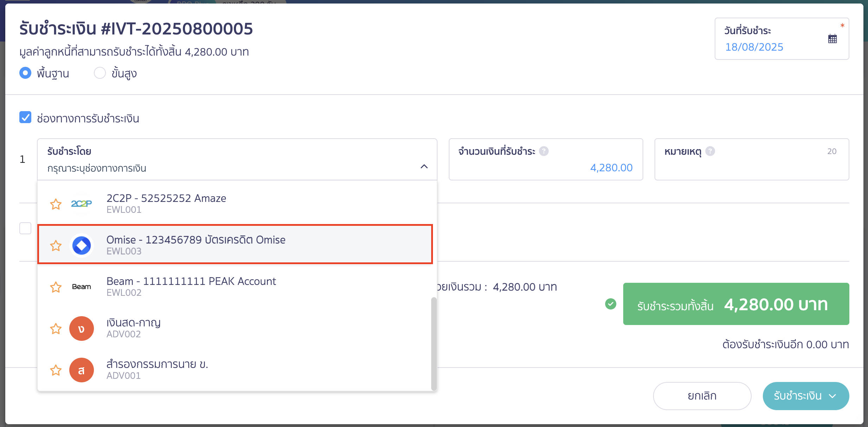Click the orange ส avatar icon
This screenshot has width=868, height=427.
point(81,370)
